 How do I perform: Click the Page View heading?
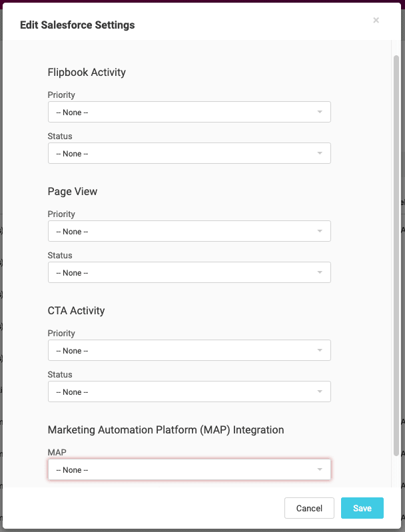[73, 191]
